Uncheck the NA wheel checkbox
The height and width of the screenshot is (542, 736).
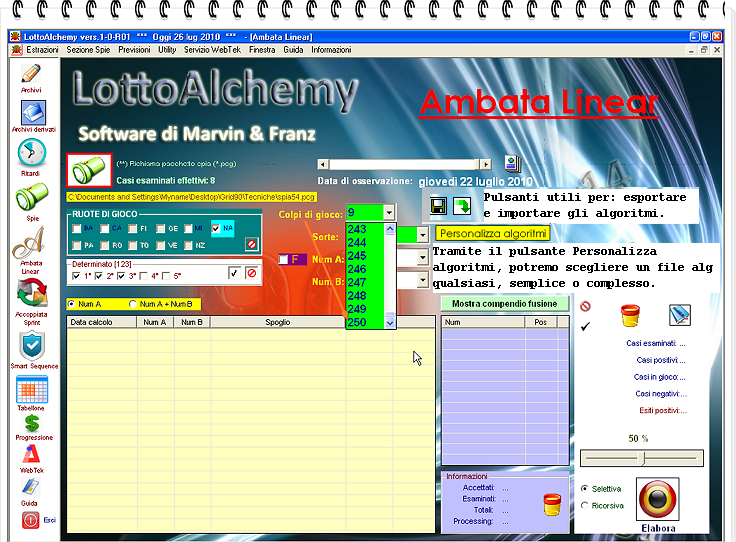click(216, 229)
